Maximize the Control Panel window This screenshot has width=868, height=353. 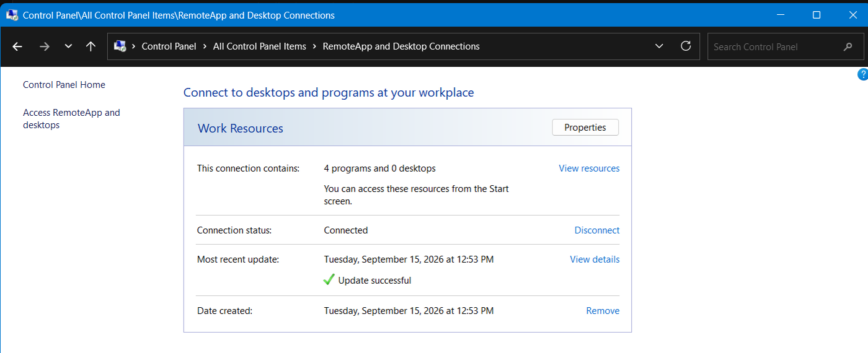817,15
